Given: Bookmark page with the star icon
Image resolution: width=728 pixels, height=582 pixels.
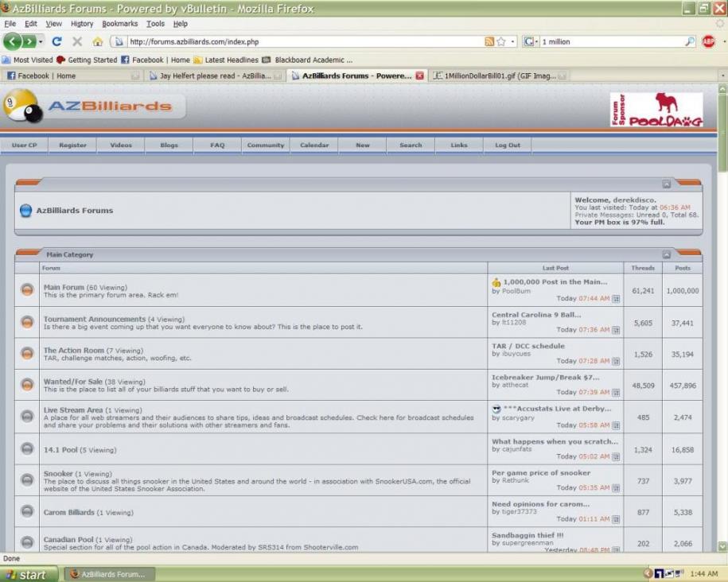Looking at the screenshot, I should (x=502, y=42).
